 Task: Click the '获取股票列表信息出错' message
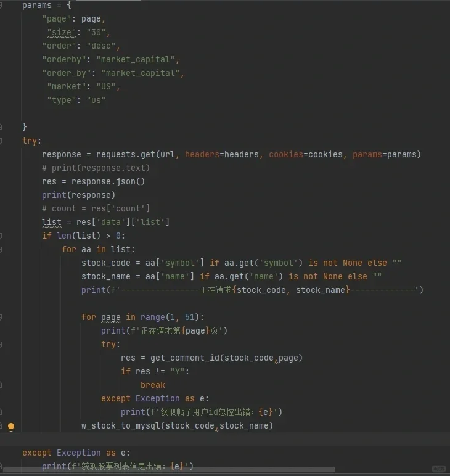121,466
